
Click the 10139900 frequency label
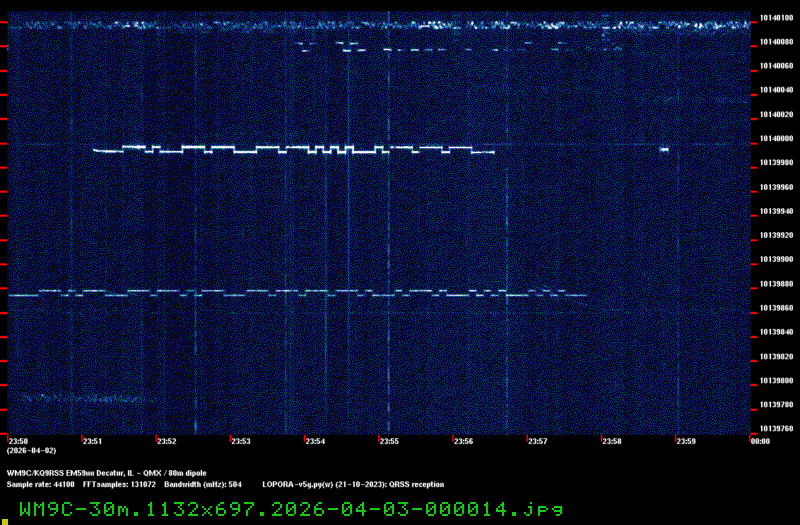click(x=776, y=260)
